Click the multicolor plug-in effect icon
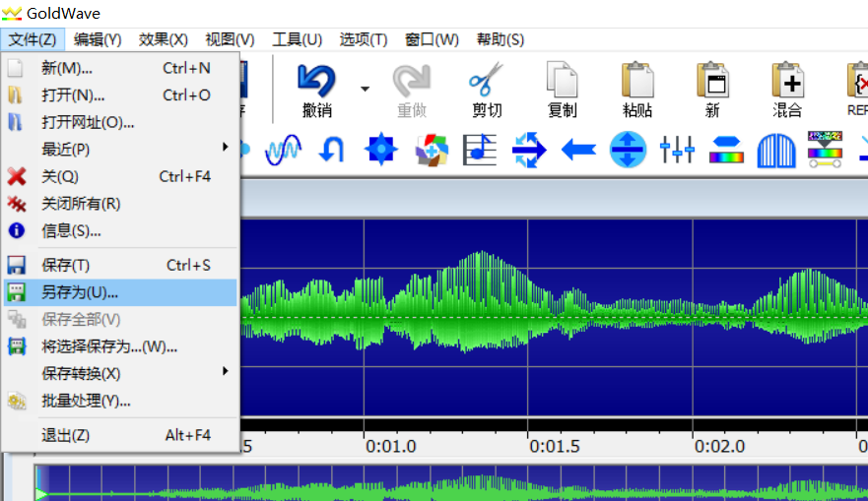This screenshot has height=501, width=868. click(432, 150)
